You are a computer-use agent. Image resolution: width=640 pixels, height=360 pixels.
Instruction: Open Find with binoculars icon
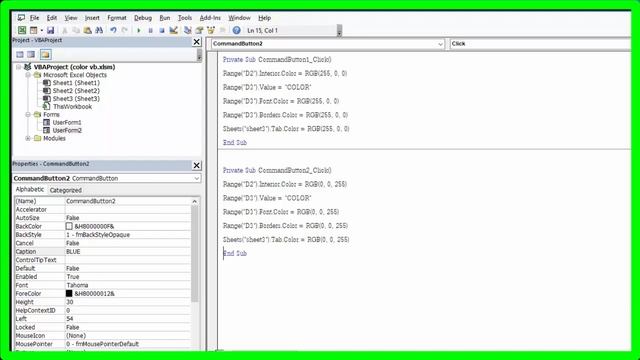(x=99, y=30)
